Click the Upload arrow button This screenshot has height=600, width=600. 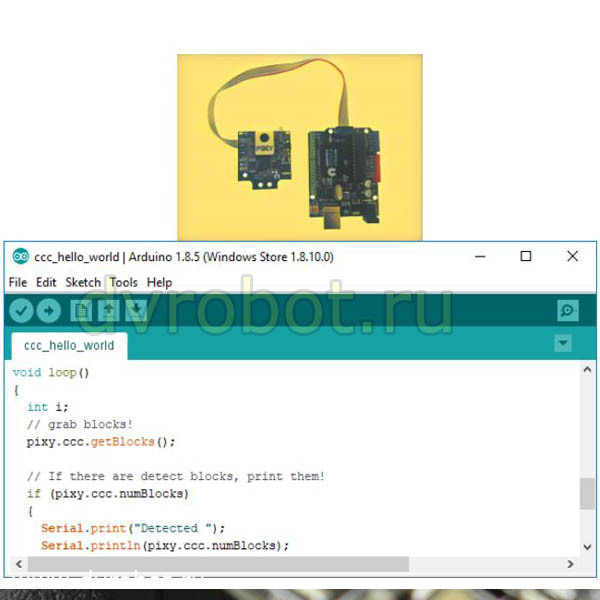[x=49, y=310]
